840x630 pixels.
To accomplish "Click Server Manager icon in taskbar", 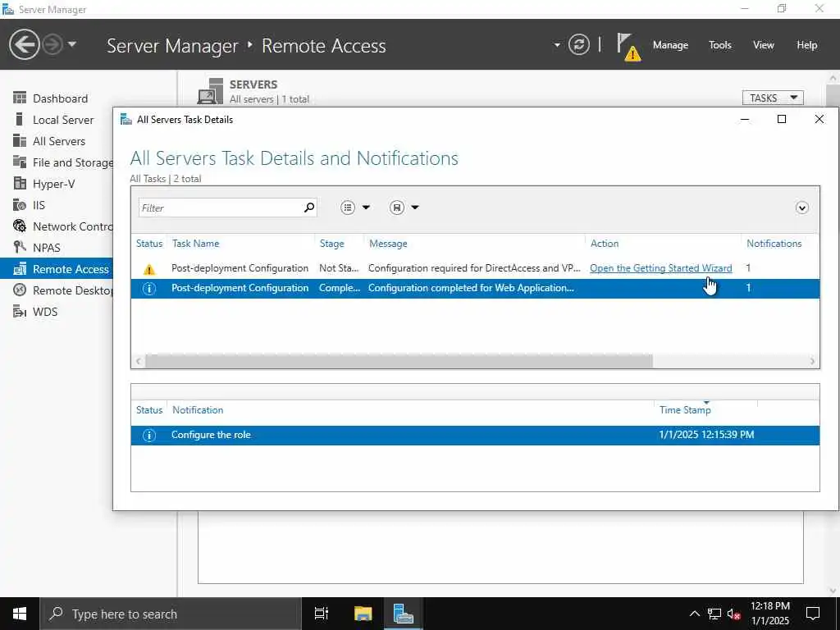I will 404,614.
